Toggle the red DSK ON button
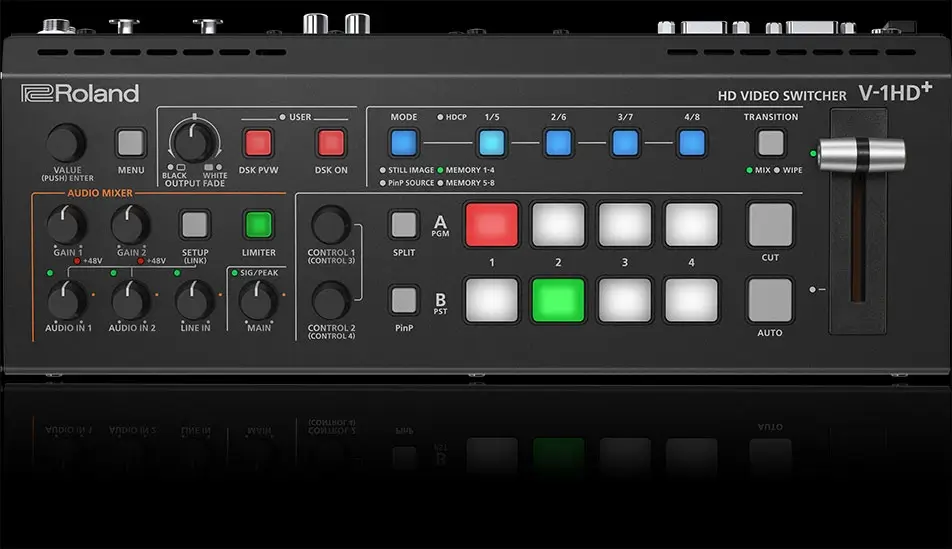Screen dimensions: 952x549 330,143
